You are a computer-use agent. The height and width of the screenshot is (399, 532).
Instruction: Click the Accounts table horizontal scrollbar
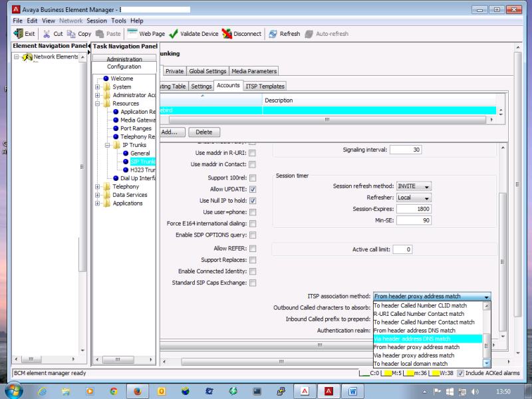[x=327, y=120]
